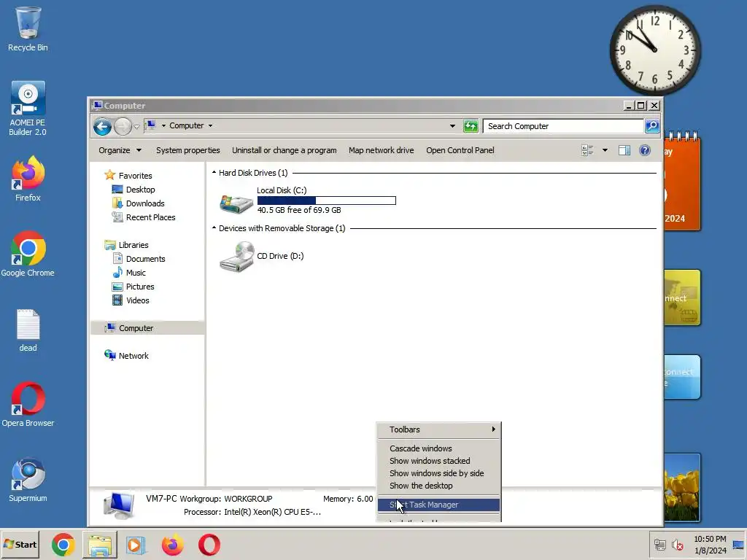Collapse Hard Disk Drives group
747x560 pixels.
pos(214,172)
